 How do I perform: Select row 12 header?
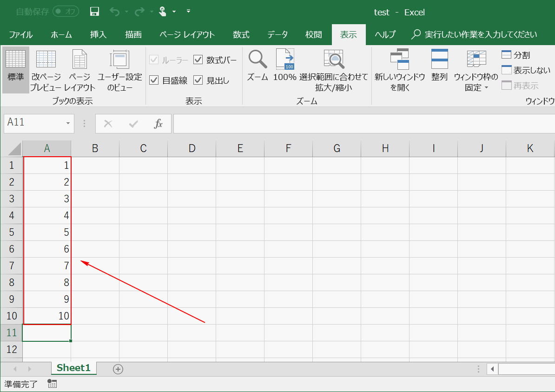pyautogui.click(x=11, y=349)
